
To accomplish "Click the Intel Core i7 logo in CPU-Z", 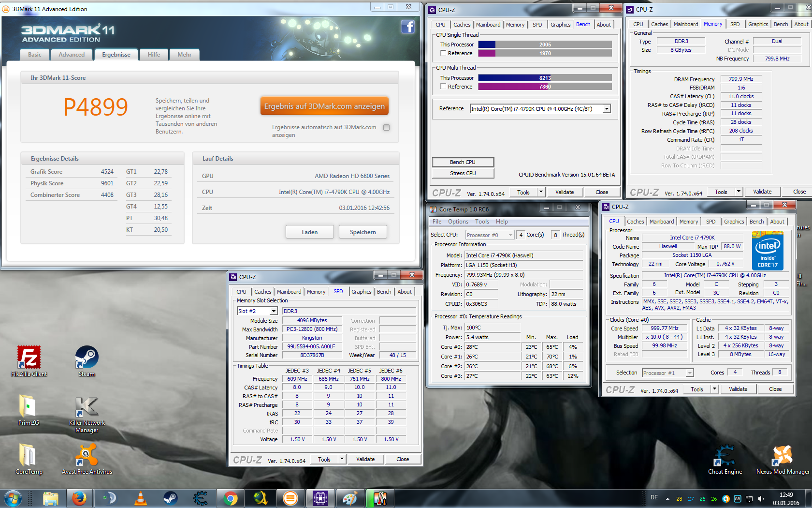I will click(768, 251).
